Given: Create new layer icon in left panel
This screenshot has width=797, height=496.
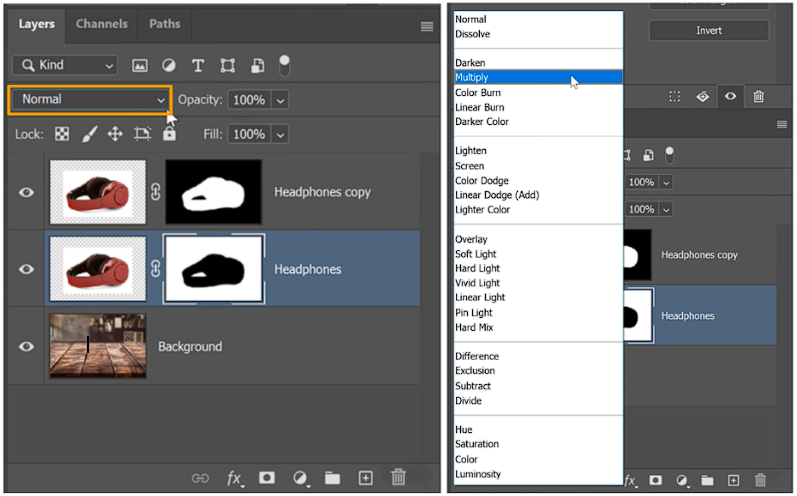Looking at the screenshot, I should (x=365, y=478).
